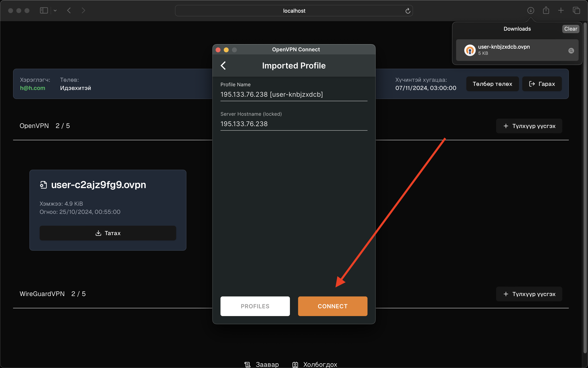Click the Хэмжээ: 4.9 KiB size text

pos(61,203)
